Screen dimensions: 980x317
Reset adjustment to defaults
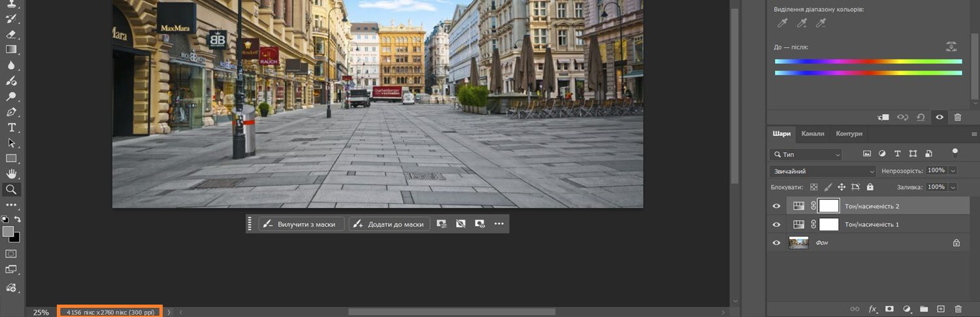[921, 117]
